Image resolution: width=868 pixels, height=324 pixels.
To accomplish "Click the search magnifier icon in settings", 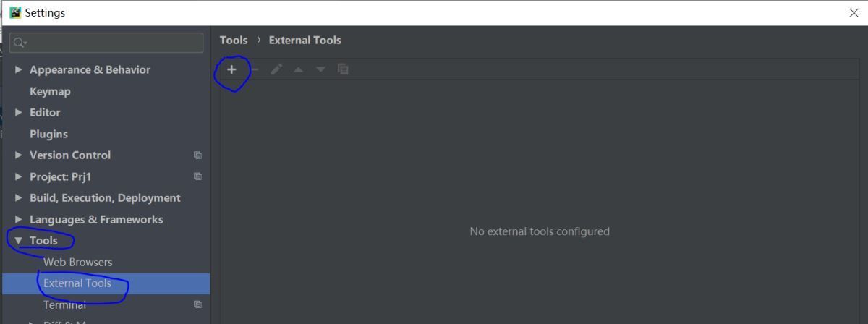I will click(20, 43).
